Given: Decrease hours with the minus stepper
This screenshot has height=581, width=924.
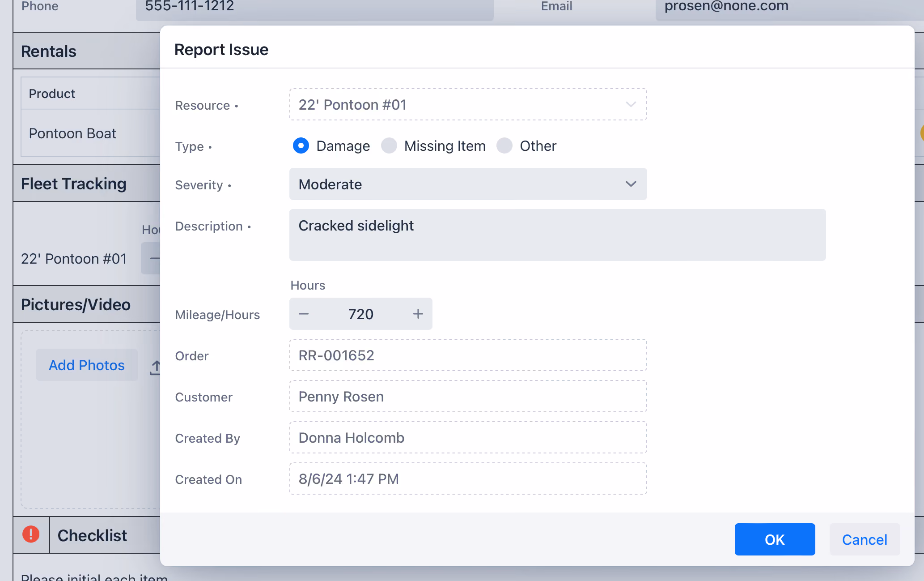Looking at the screenshot, I should point(304,314).
